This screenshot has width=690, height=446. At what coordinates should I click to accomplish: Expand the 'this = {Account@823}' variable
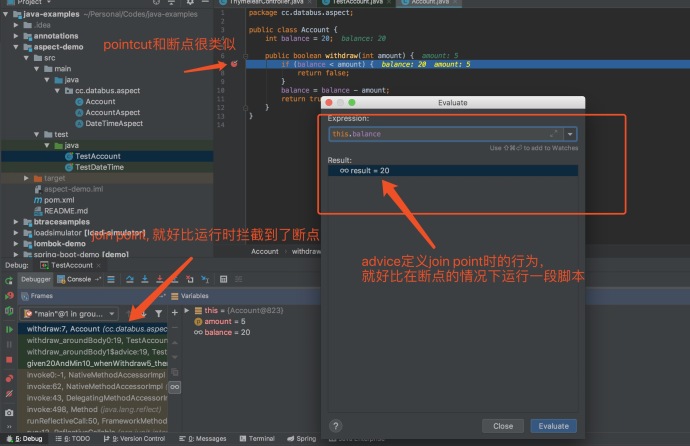187,311
